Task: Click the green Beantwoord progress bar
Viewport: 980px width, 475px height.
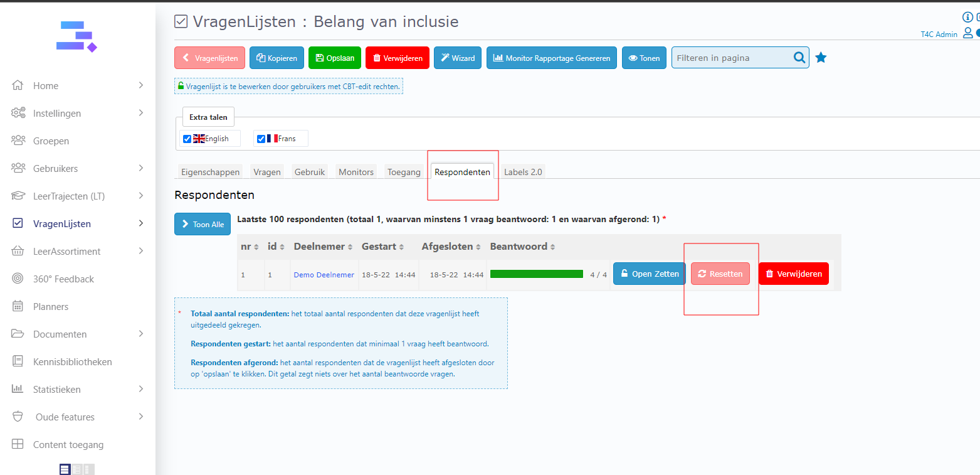Action: click(x=536, y=274)
